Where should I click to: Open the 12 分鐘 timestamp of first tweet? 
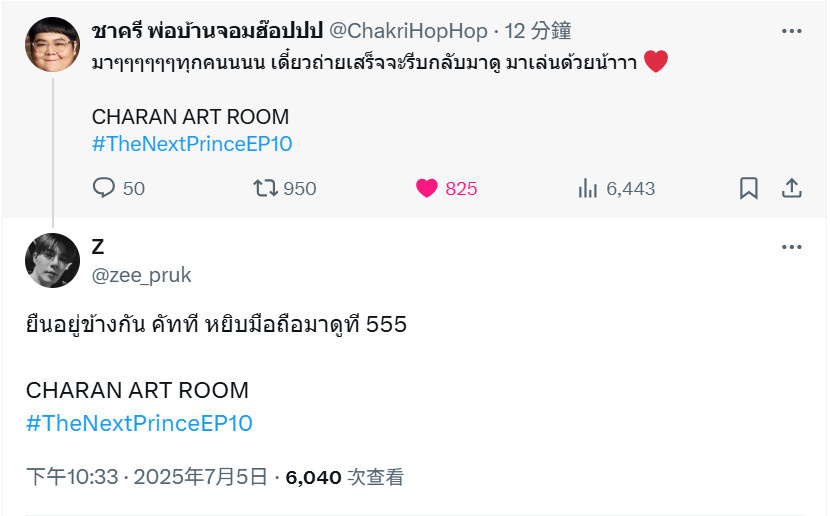pos(538,31)
